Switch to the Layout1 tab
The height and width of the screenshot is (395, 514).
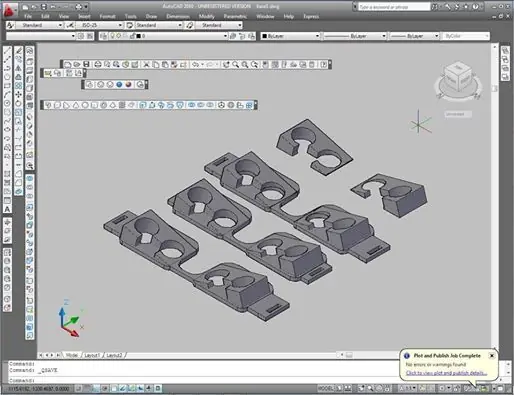pos(92,355)
